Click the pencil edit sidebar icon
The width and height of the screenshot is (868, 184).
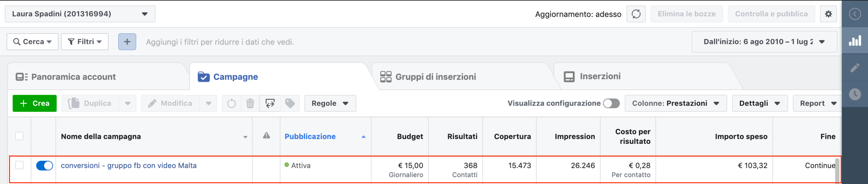855,67
